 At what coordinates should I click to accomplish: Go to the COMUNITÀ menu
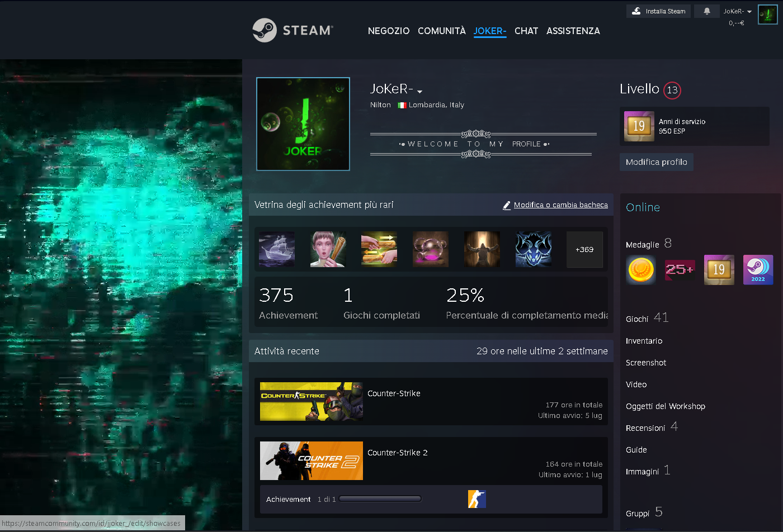tap(441, 31)
